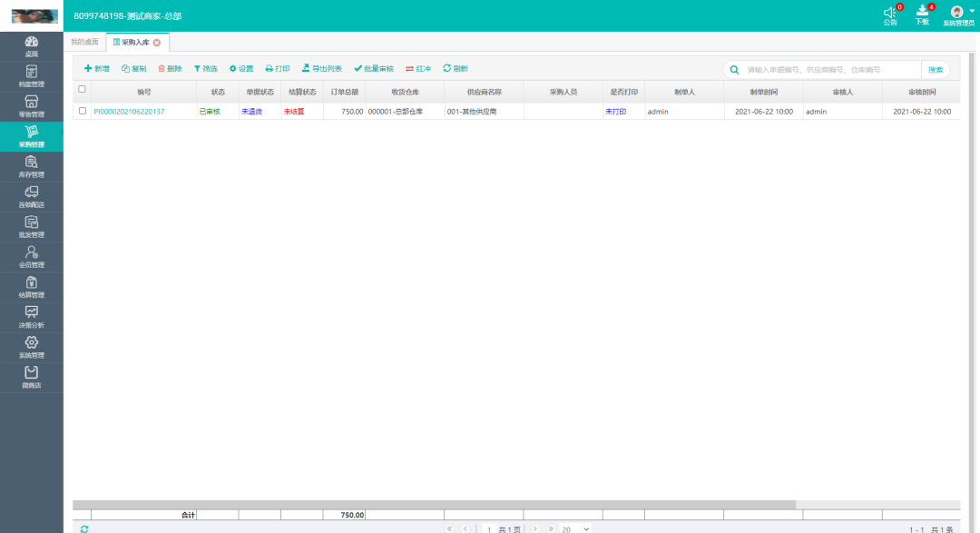Check the row checkbox for PI0000202106220137
Viewport: 980px width, 533px height.
tap(83, 112)
